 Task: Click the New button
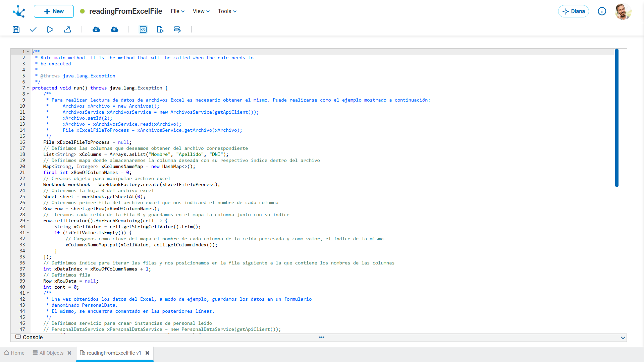coord(54,11)
